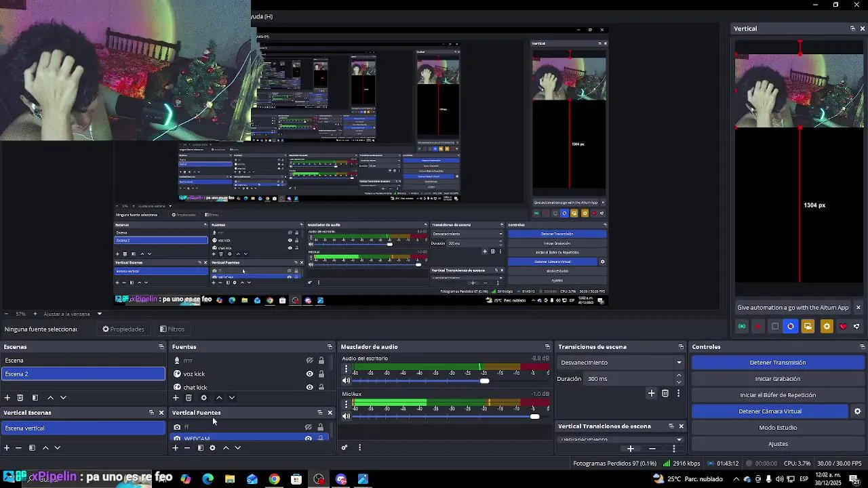Open Mic/Aux three-dot menu
This screenshot has width=868, height=488.
pyautogui.click(x=346, y=405)
